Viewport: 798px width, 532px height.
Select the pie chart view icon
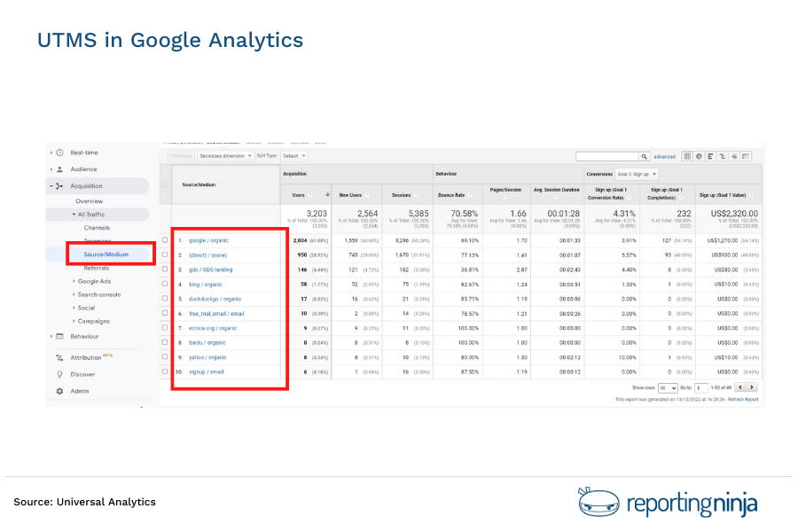click(x=700, y=156)
